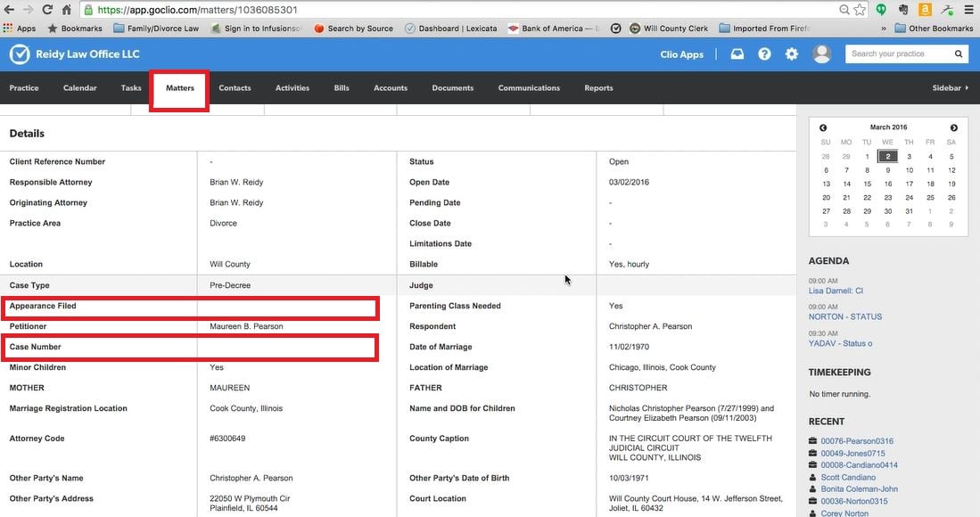Image resolution: width=980 pixels, height=517 pixels.
Task: Open the NORTON - STATUS agenda event
Action: (x=844, y=316)
